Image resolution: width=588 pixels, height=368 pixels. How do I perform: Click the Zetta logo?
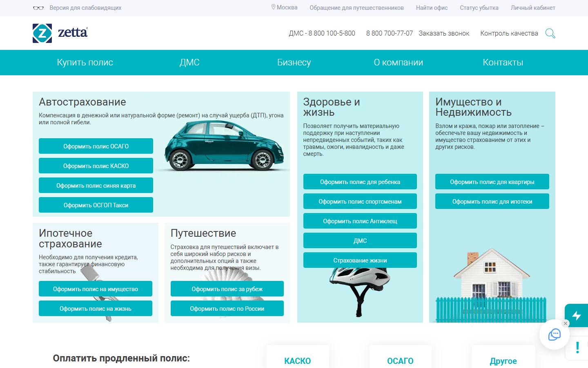tap(60, 33)
